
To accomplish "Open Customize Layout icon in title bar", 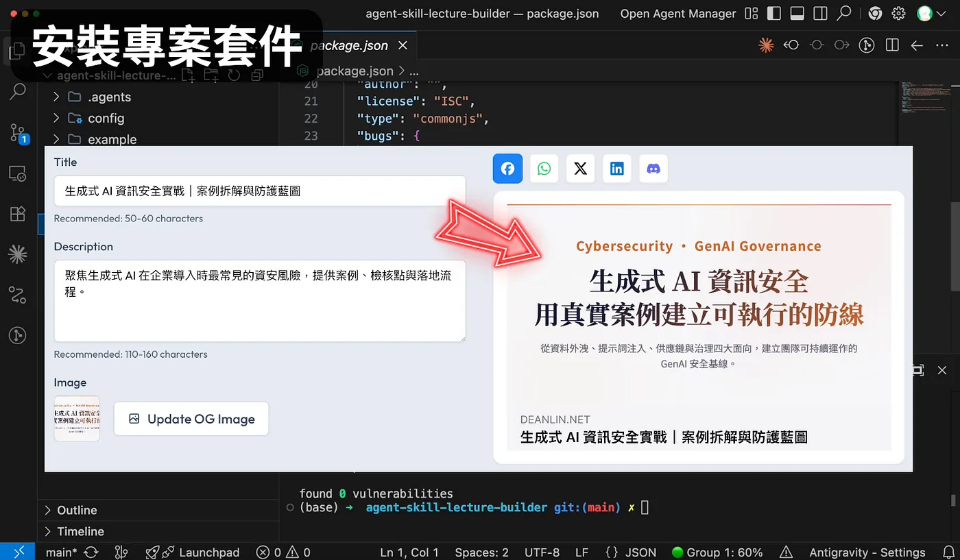I will (x=752, y=13).
